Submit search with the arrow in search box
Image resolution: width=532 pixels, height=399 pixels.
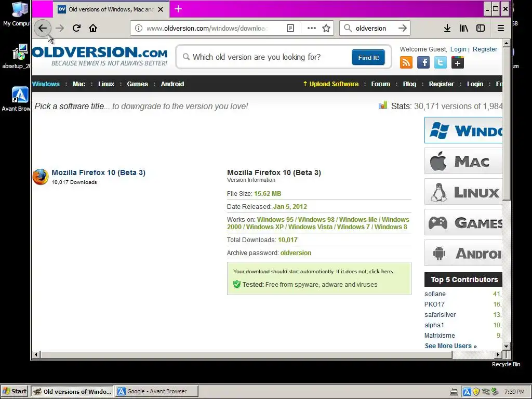(x=403, y=28)
